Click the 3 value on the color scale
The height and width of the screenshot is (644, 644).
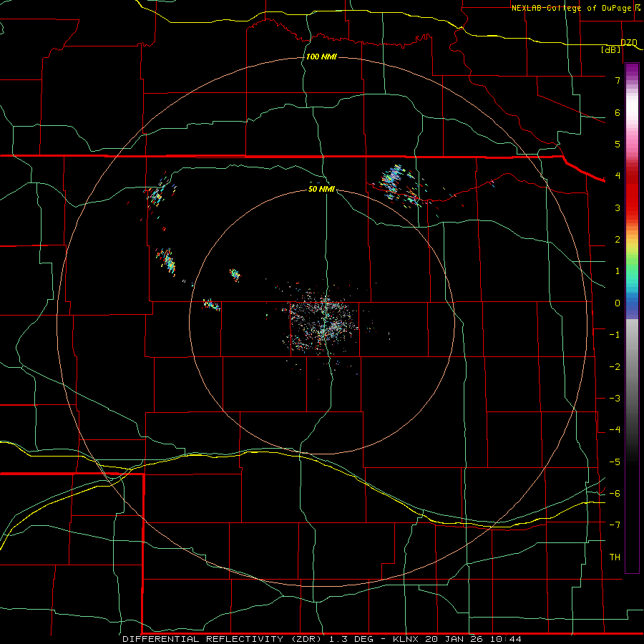(618, 208)
